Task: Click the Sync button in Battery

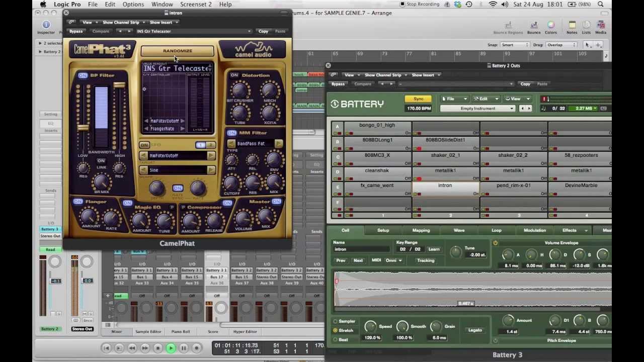Action: pos(419,99)
